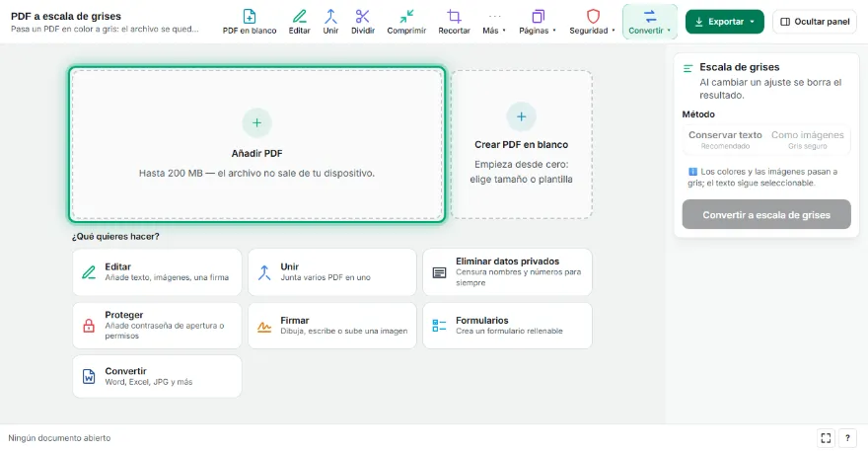Click 'Hasta 200 MB' description text

click(256, 174)
